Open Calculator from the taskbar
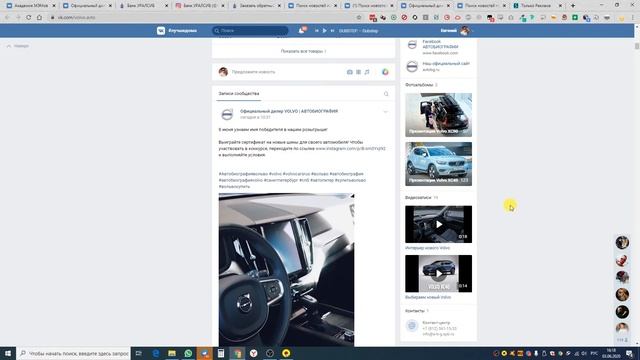 (221, 353)
